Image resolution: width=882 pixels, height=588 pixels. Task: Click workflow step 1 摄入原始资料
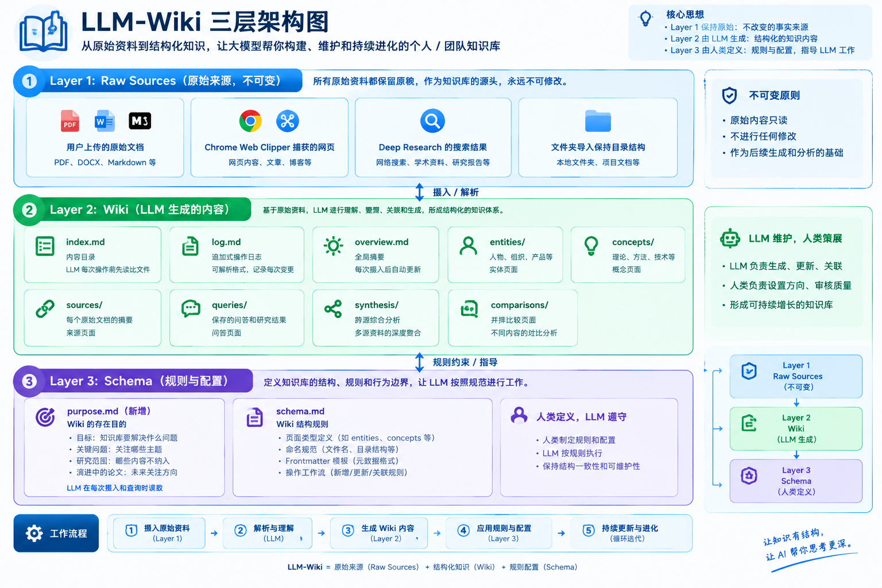(x=159, y=533)
